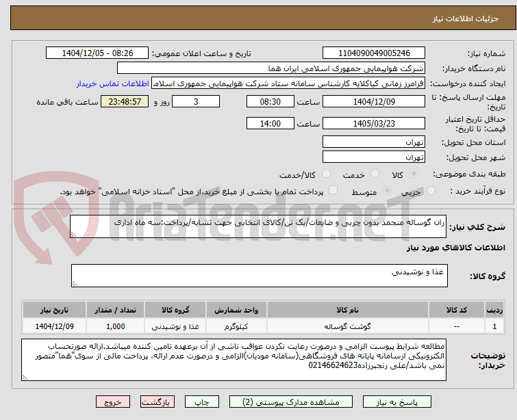Click the 1,000 quantity cell

(115, 326)
